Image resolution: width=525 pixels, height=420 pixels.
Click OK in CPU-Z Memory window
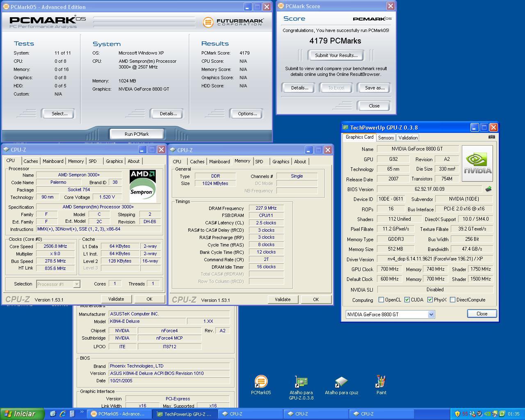coord(316,299)
